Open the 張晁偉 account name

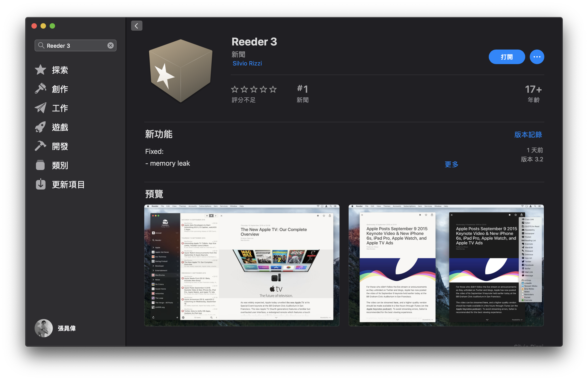coord(67,328)
